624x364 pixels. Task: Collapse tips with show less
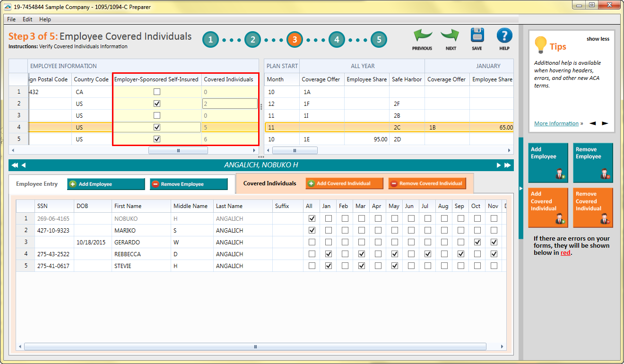point(598,39)
